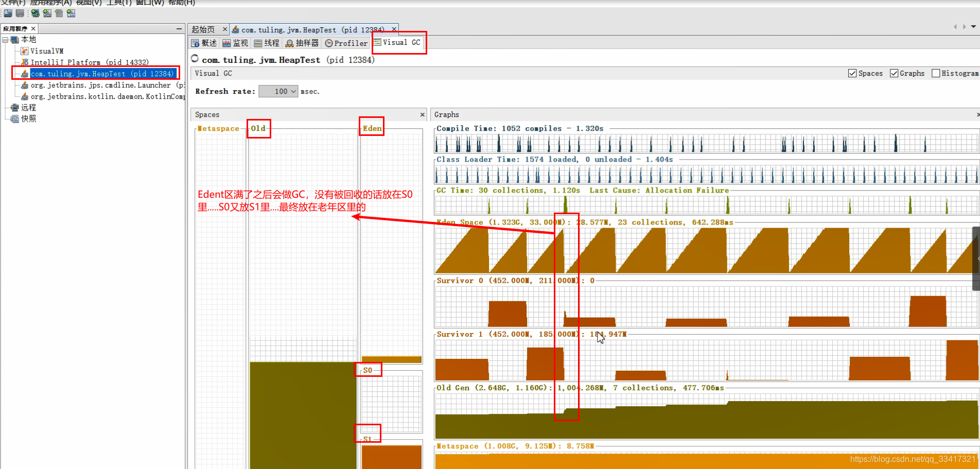The height and width of the screenshot is (469, 980).
Task: Toggle the Spaces checkbox
Action: tap(852, 73)
